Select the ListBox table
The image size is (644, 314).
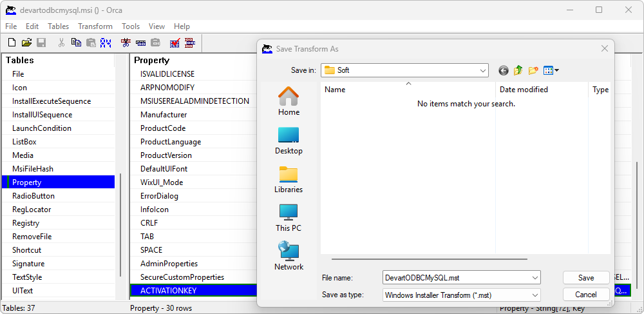[59, 142]
